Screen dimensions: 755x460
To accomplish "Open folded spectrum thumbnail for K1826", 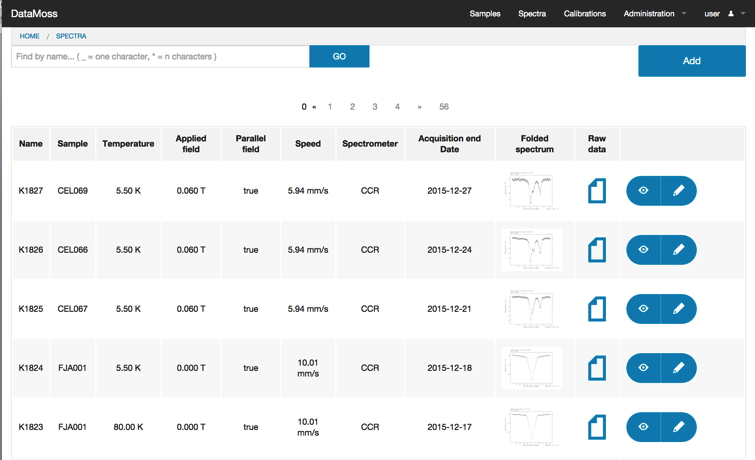I will (x=532, y=250).
